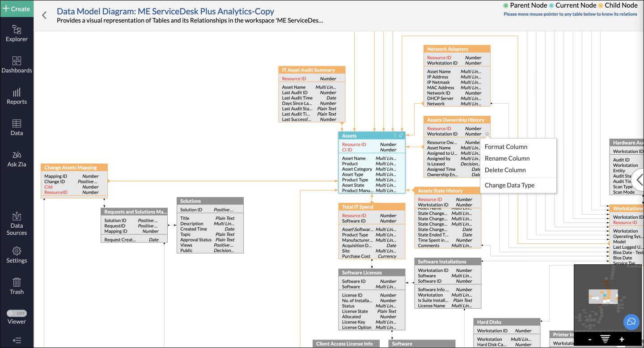Viewport: 644px width, 348px height.
Task: Select CIId in Change Assets Mapping
Action: point(74,187)
